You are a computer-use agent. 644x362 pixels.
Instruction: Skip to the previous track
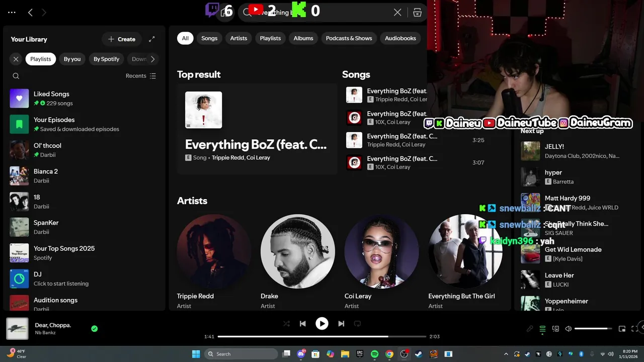pos(303,324)
